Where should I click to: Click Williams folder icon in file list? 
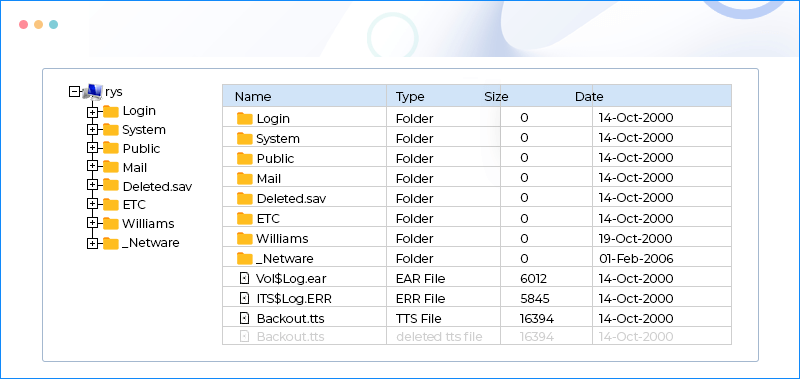point(245,239)
